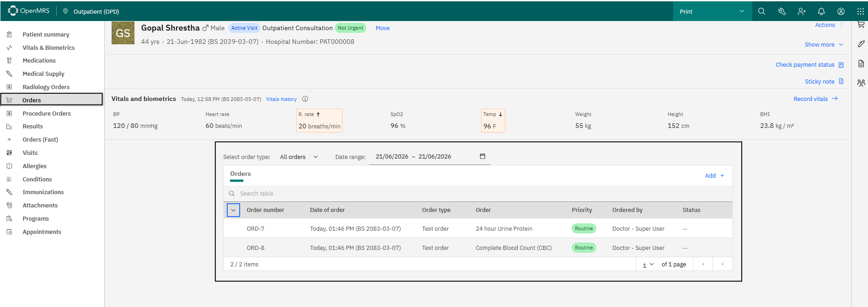Open Radiology Orders in sidebar
The width and height of the screenshot is (868, 307).
(x=46, y=87)
